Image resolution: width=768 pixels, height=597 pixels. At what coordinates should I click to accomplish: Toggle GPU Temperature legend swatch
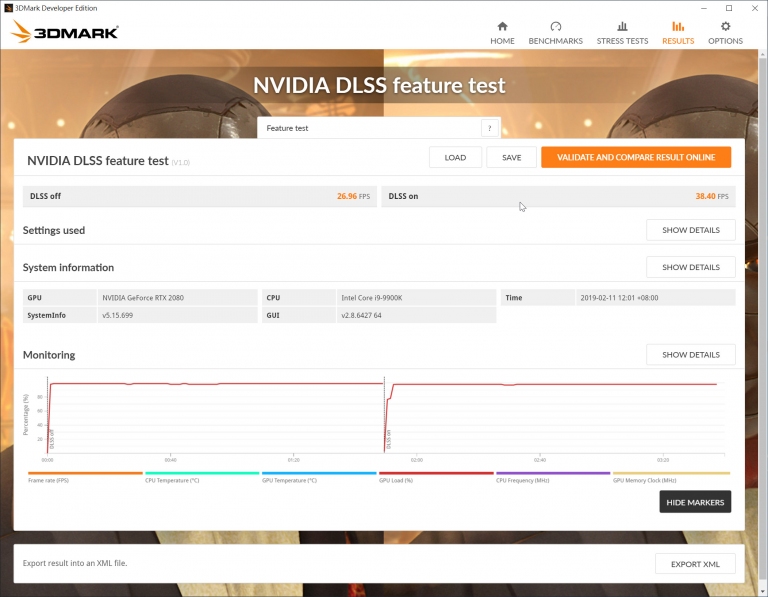tap(319, 473)
